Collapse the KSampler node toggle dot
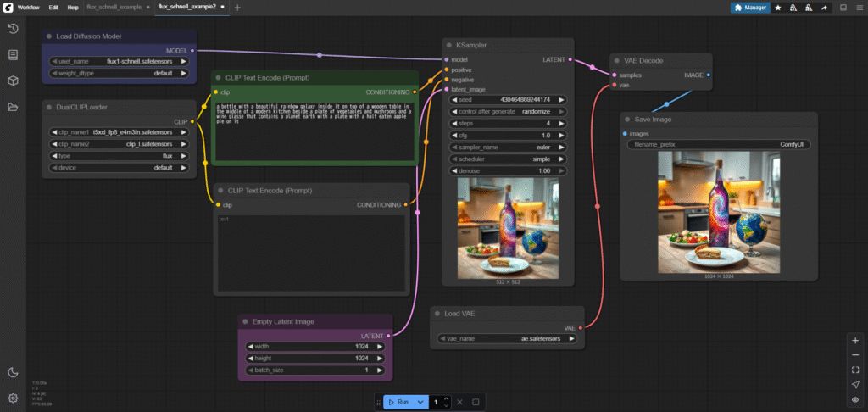868x412 pixels. pyautogui.click(x=452, y=46)
